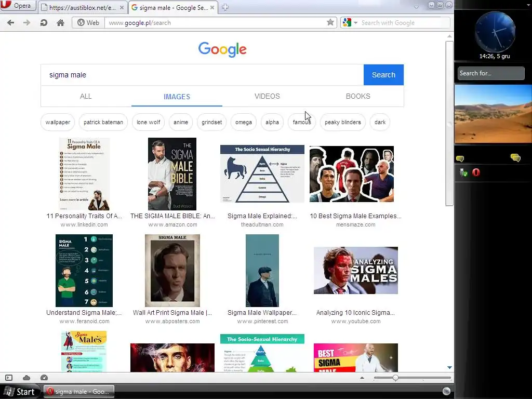Open 11 Personality Traits image thumbnail
The height and width of the screenshot is (399, 532).
84,174
